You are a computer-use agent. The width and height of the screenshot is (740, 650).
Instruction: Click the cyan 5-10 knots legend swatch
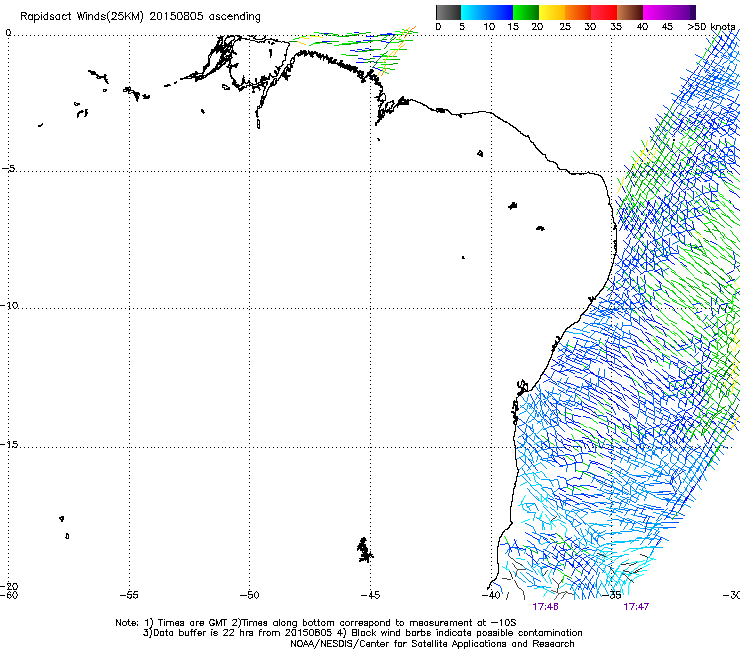click(x=474, y=12)
